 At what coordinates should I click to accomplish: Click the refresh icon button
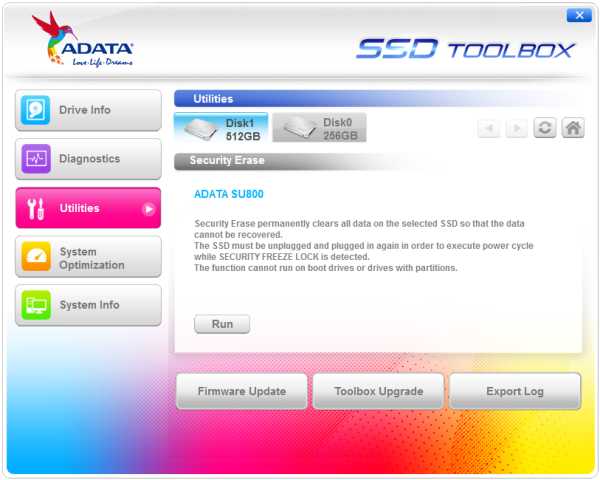coord(545,128)
